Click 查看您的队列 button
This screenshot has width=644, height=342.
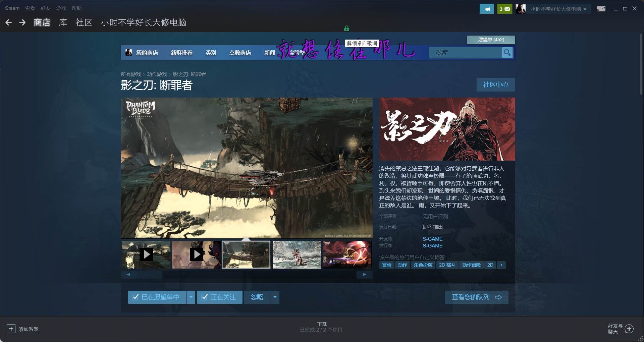coord(477,297)
